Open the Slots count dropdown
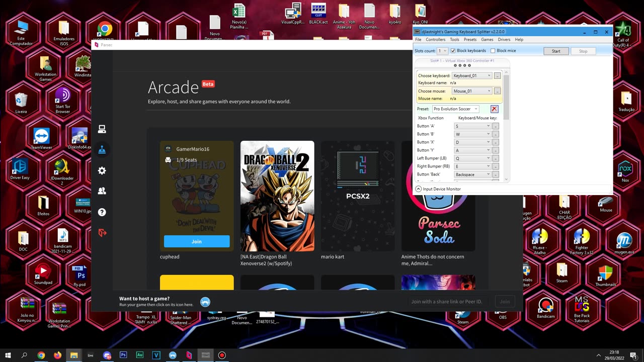The height and width of the screenshot is (362, 644). [x=442, y=51]
